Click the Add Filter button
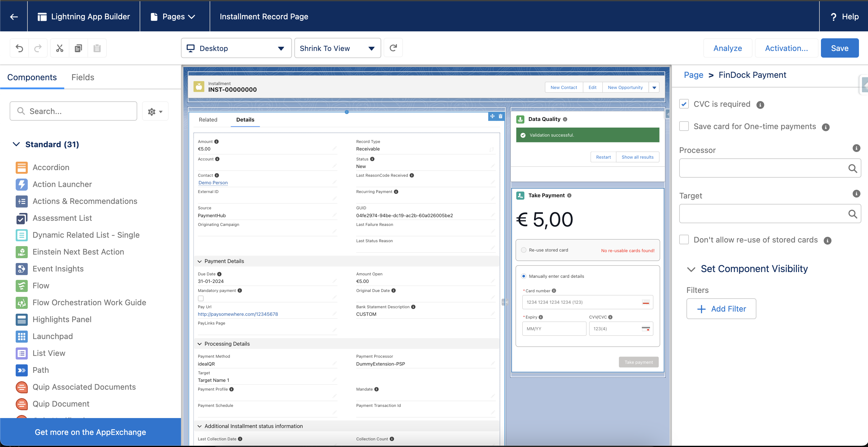The width and height of the screenshot is (868, 447). [x=721, y=309]
